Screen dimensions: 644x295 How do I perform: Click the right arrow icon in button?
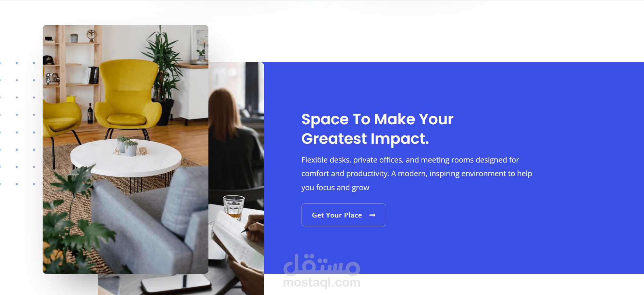click(x=372, y=215)
